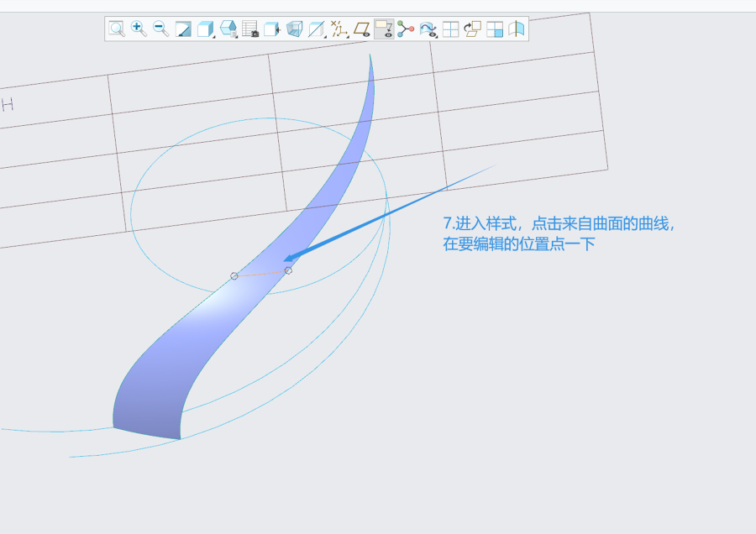The image size is (756, 534).
Task: Click the Zoom In magnifier icon
Action: pyautogui.click(x=139, y=29)
